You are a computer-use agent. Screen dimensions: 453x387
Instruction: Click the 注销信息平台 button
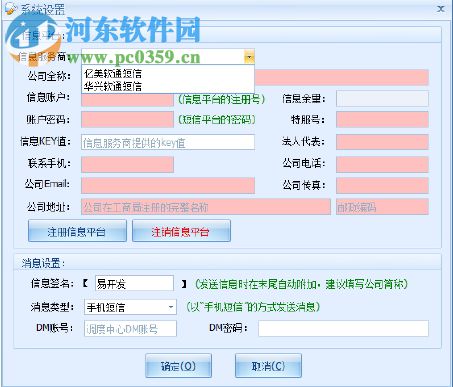click(181, 231)
